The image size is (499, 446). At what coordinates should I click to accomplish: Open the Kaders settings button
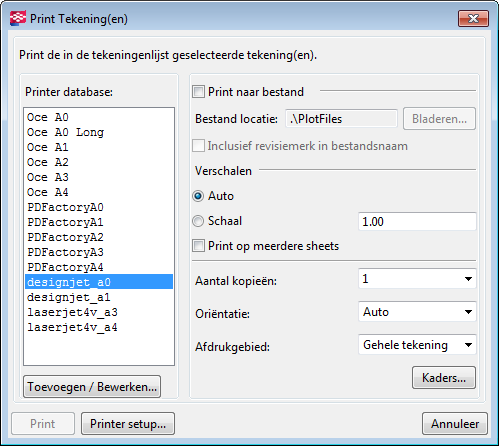click(x=444, y=378)
